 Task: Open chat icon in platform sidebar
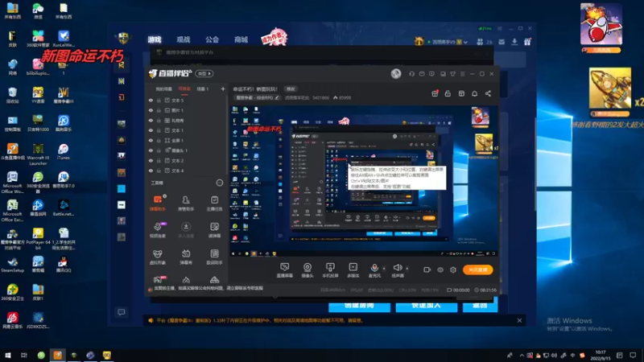click(122, 312)
